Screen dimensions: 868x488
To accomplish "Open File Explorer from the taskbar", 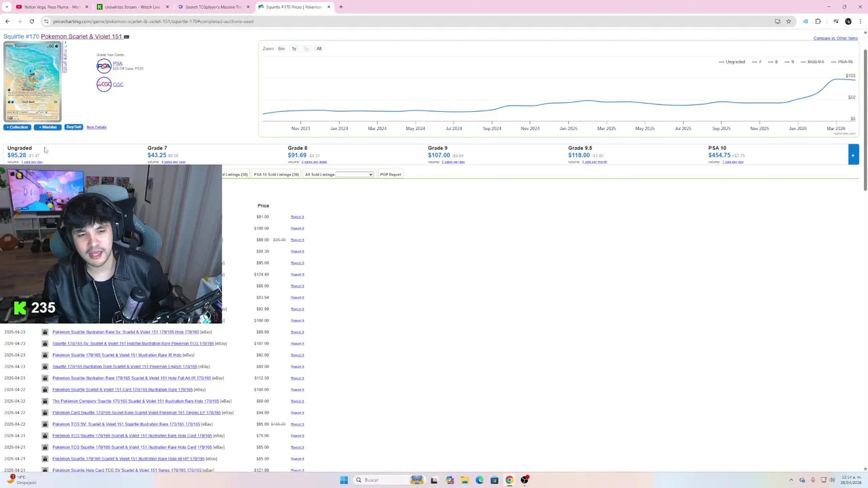I will [465, 480].
